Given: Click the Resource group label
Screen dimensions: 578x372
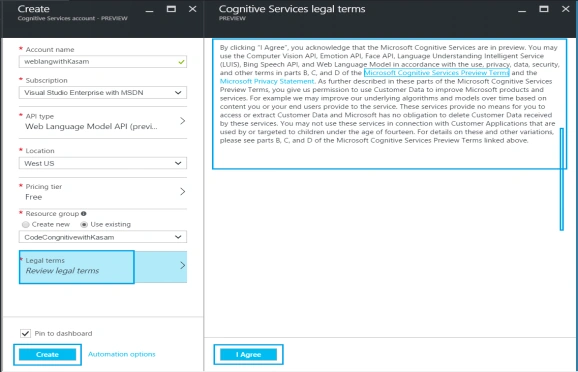Looking at the screenshot, I should (x=52, y=213).
